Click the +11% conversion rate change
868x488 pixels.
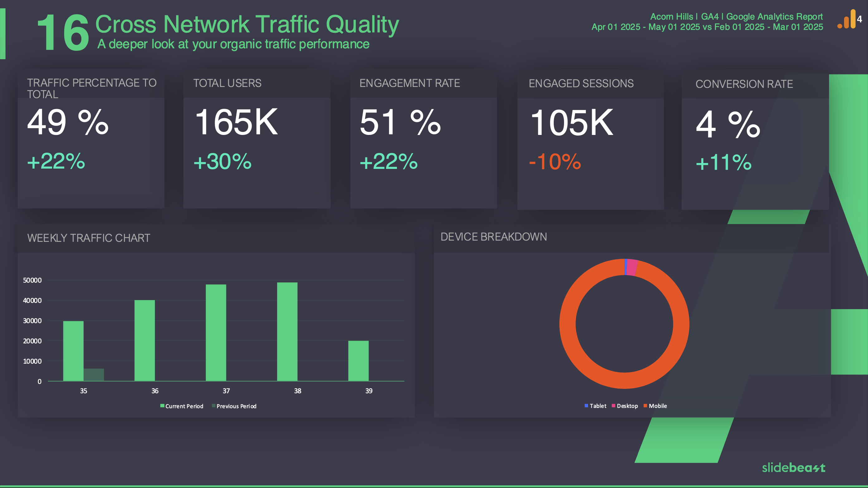pos(723,163)
